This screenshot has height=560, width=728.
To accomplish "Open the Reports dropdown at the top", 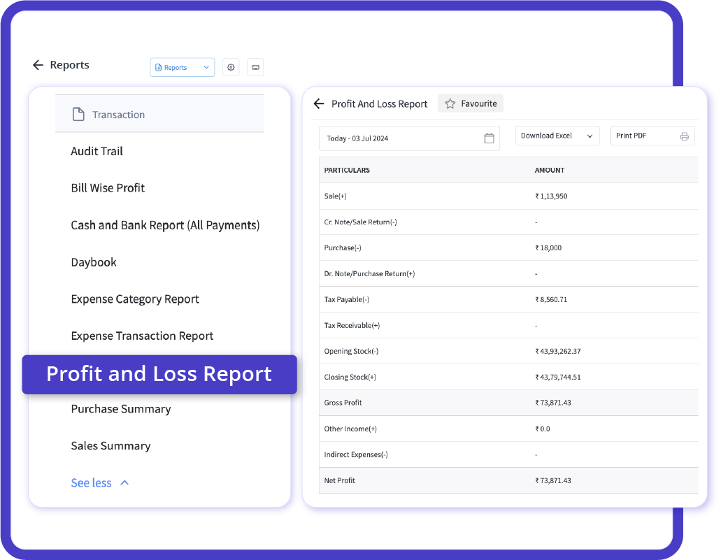I will (x=182, y=67).
